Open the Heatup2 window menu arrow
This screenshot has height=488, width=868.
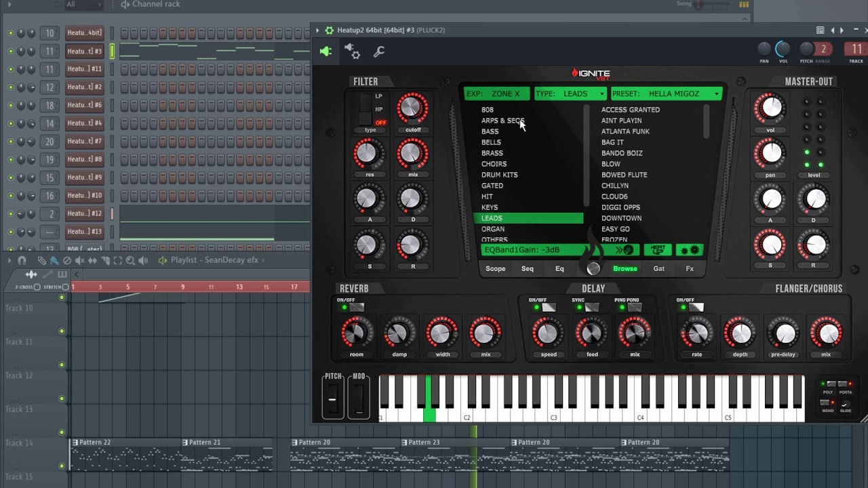pos(317,30)
